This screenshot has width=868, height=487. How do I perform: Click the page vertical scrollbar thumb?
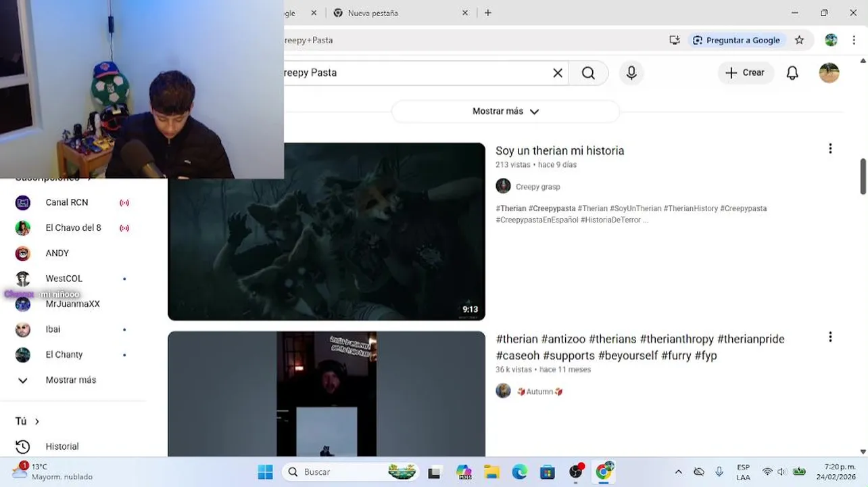[863, 176]
